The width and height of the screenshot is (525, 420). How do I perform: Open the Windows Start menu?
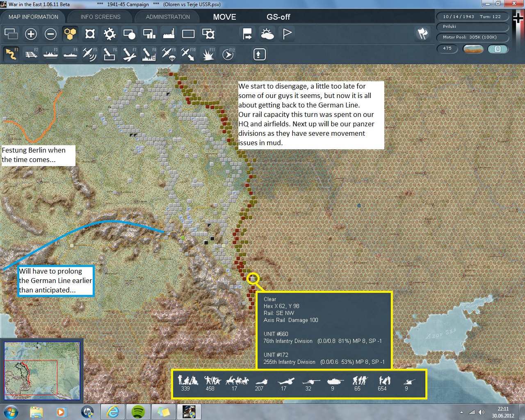tap(10, 411)
